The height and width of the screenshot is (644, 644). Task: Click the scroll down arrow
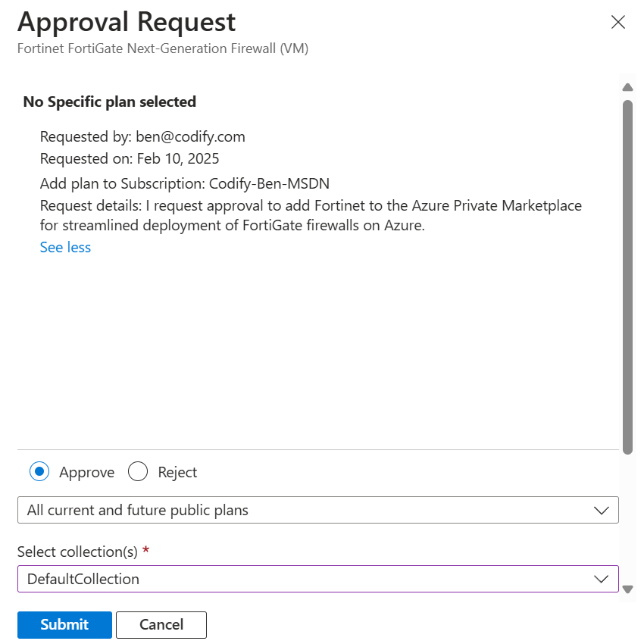pyautogui.click(x=627, y=589)
